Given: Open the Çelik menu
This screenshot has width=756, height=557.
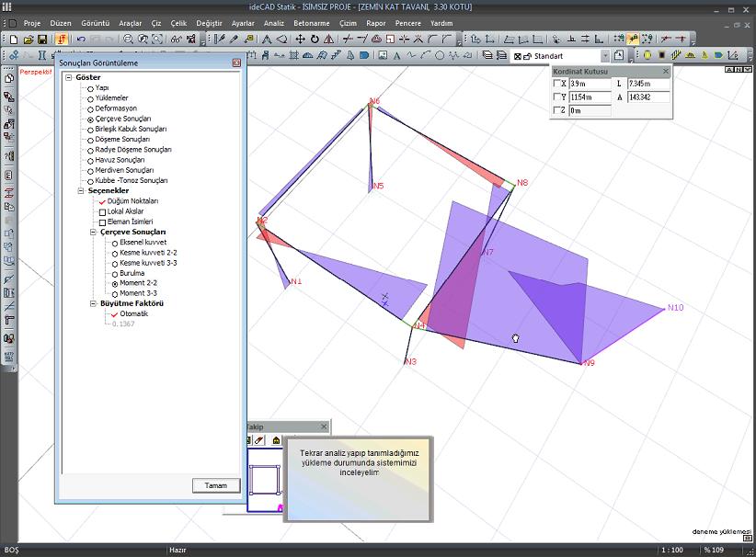Looking at the screenshot, I should tap(178, 23).
